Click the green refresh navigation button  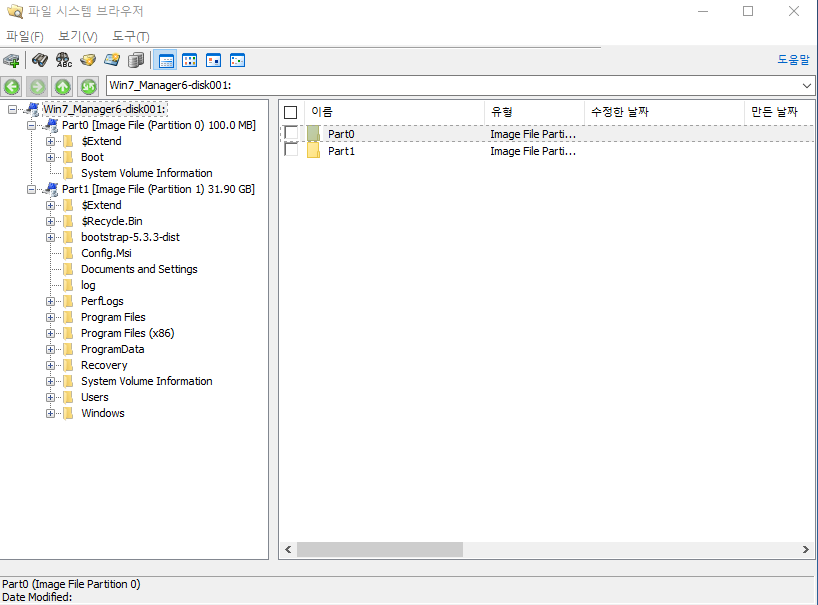point(88,87)
